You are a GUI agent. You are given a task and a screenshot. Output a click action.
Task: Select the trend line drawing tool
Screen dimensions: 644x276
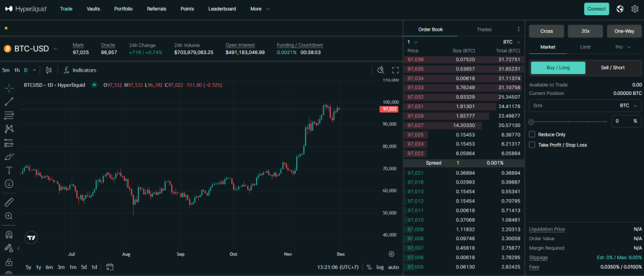tap(9, 101)
